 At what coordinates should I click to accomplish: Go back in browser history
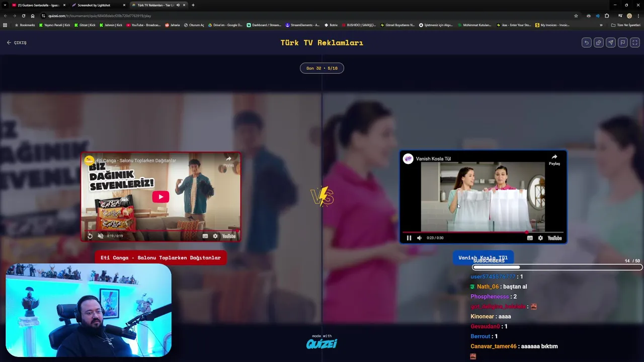5,16
